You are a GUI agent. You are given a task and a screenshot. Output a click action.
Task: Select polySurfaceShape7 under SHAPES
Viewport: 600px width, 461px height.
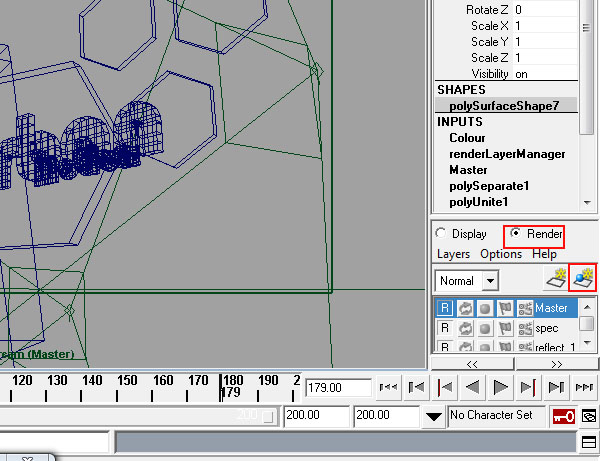pyautogui.click(x=504, y=106)
